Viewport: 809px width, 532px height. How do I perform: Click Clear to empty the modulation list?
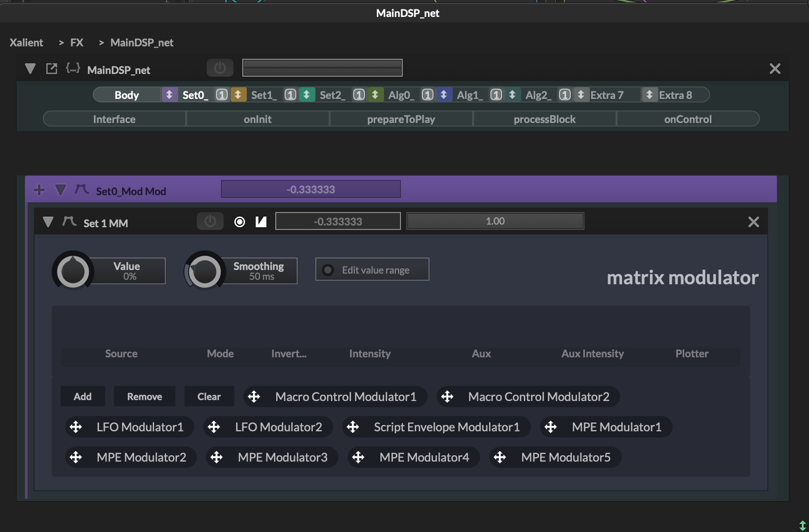209,396
